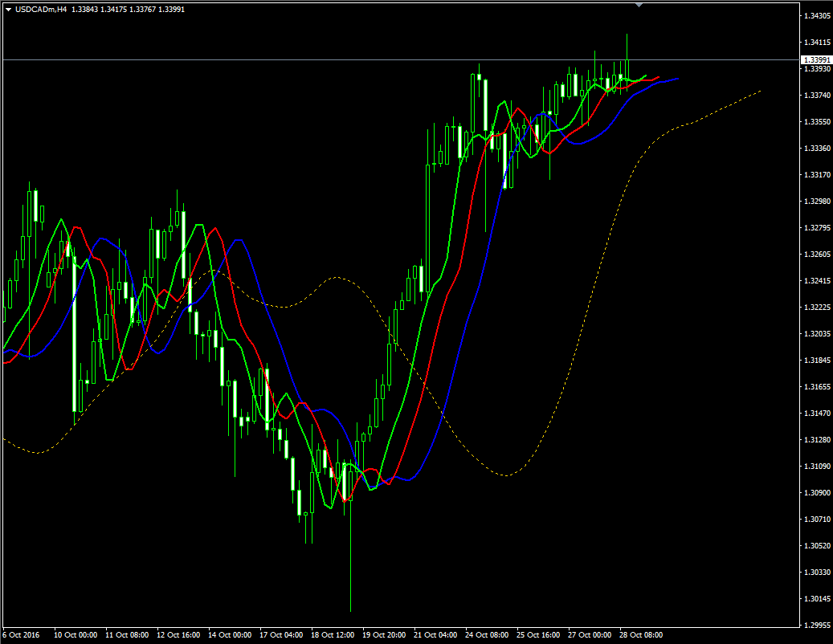833x644 pixels.
Task: Click the 19 Oct 20:00 time label
Action: pyautogui.click(x=384, y=635)
